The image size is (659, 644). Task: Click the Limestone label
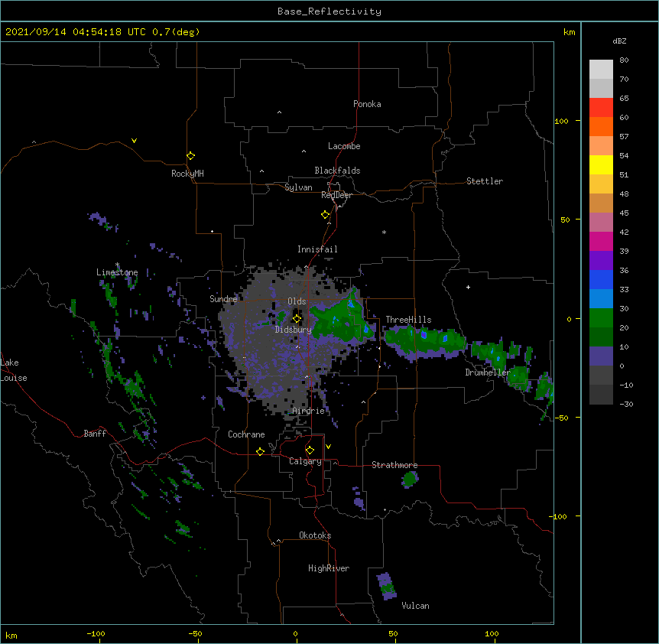(117, 272)
